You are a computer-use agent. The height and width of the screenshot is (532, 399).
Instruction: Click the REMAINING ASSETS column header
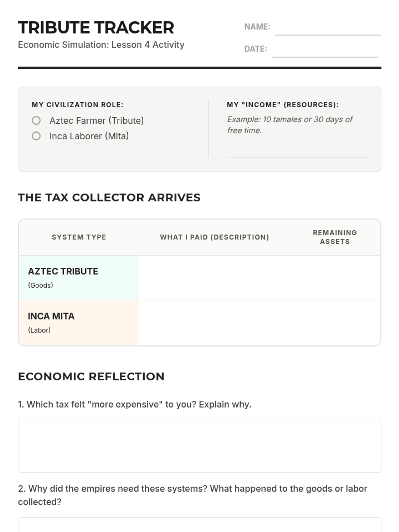(334, 237)
